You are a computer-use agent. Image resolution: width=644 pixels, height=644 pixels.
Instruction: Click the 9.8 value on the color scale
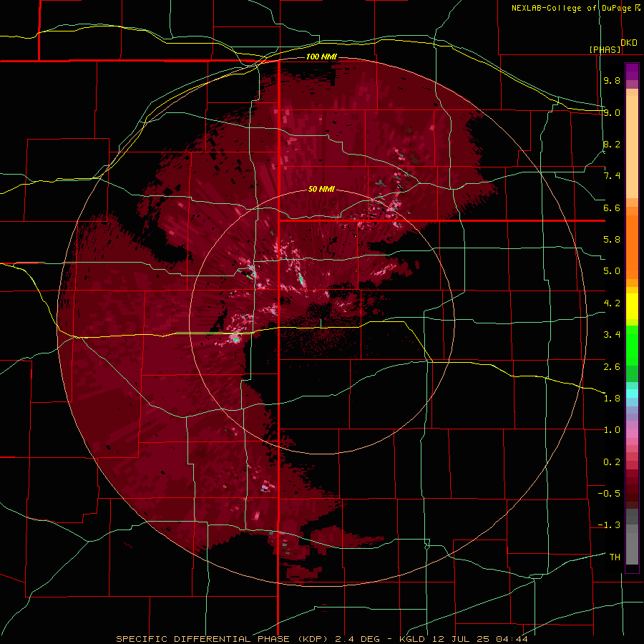[x=612, y=80]
